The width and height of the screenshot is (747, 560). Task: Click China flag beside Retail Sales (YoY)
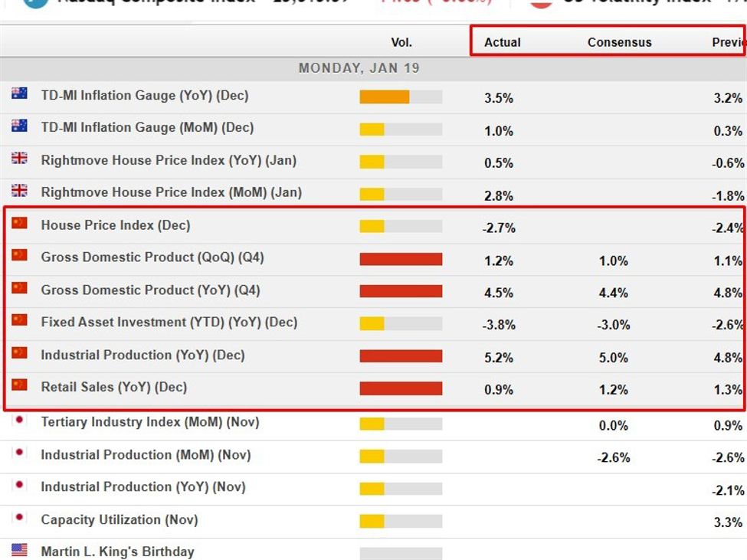(19, 385)
